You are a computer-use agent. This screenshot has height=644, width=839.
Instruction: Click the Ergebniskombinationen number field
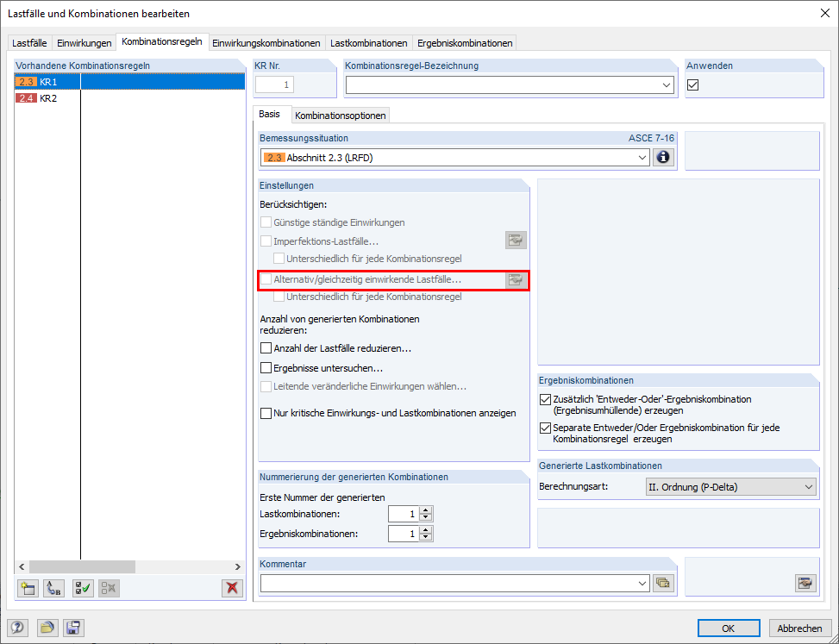click(x=404, y=534)
